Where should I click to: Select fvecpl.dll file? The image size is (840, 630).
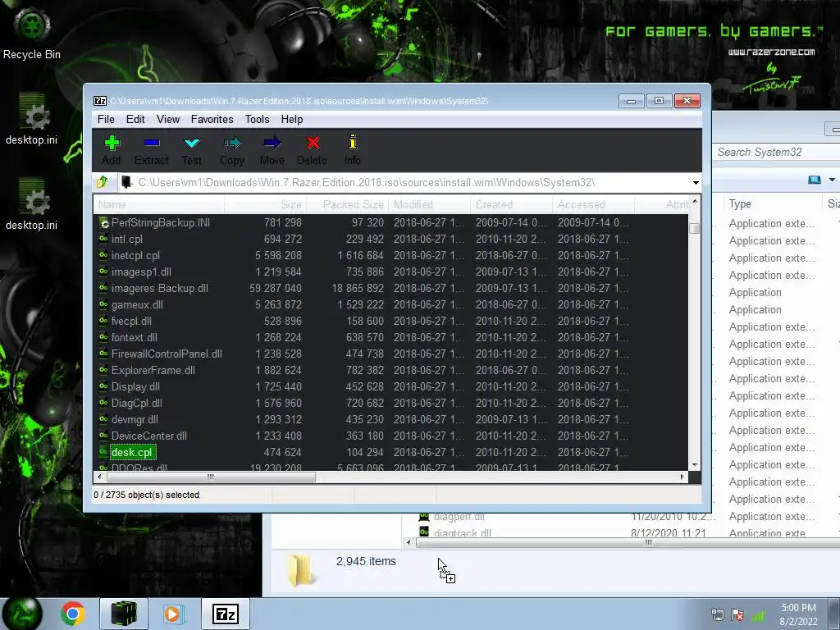point(131,321)
